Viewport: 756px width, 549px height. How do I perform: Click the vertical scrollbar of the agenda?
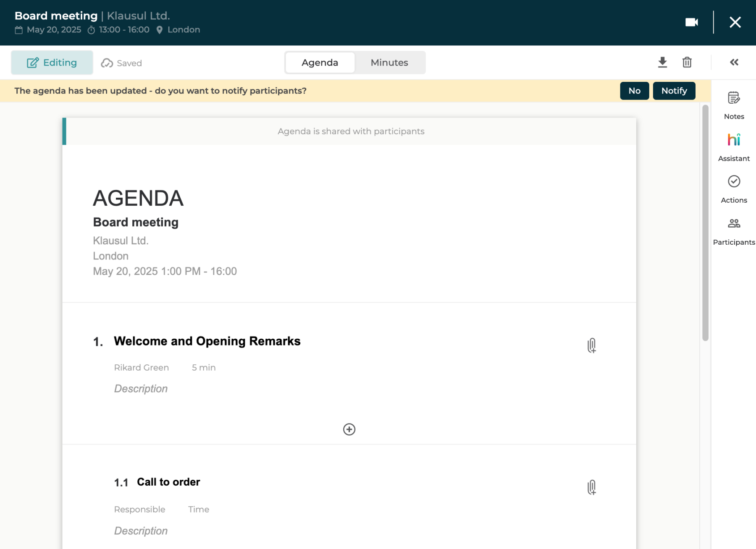pyautogui.click(x=705, y=223)
